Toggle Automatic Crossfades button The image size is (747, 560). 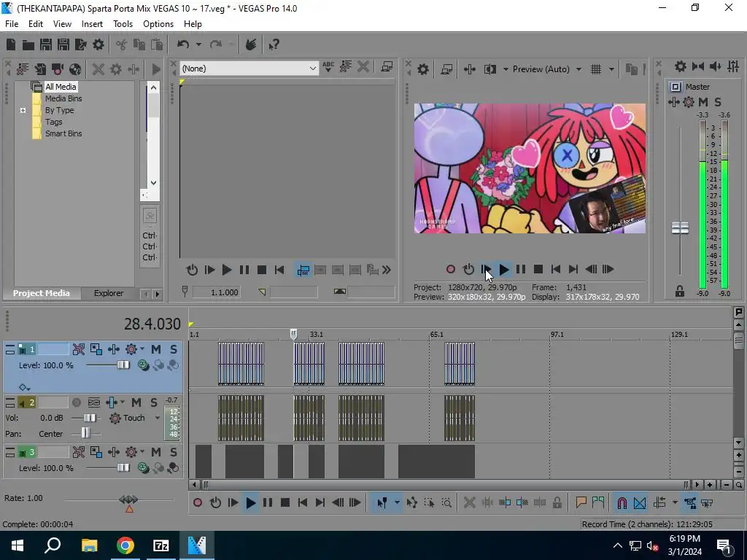pyautogui.click(x=640, y=503)
